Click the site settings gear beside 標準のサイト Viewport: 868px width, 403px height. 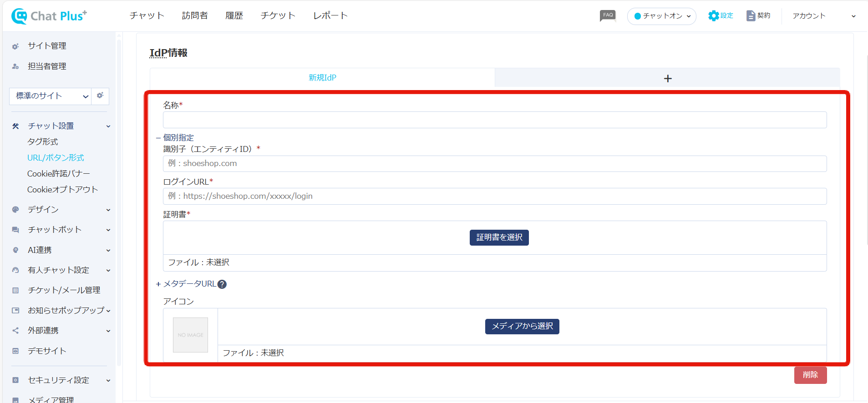tap(100, 96)
